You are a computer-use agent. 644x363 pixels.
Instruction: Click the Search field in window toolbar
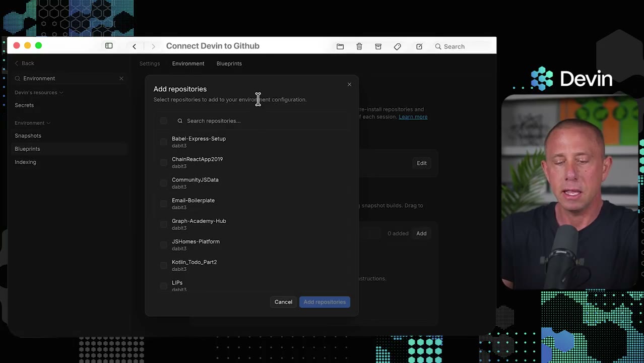point(463,46)
